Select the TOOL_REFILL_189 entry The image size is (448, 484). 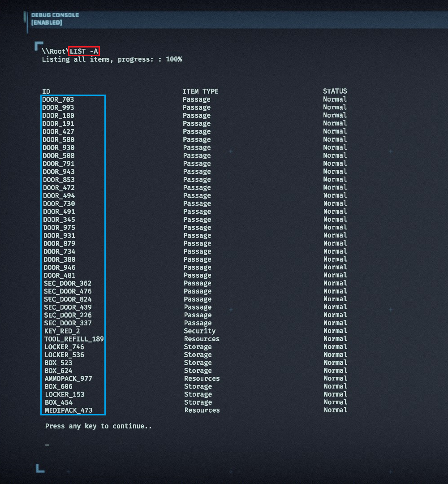[74, 339]
